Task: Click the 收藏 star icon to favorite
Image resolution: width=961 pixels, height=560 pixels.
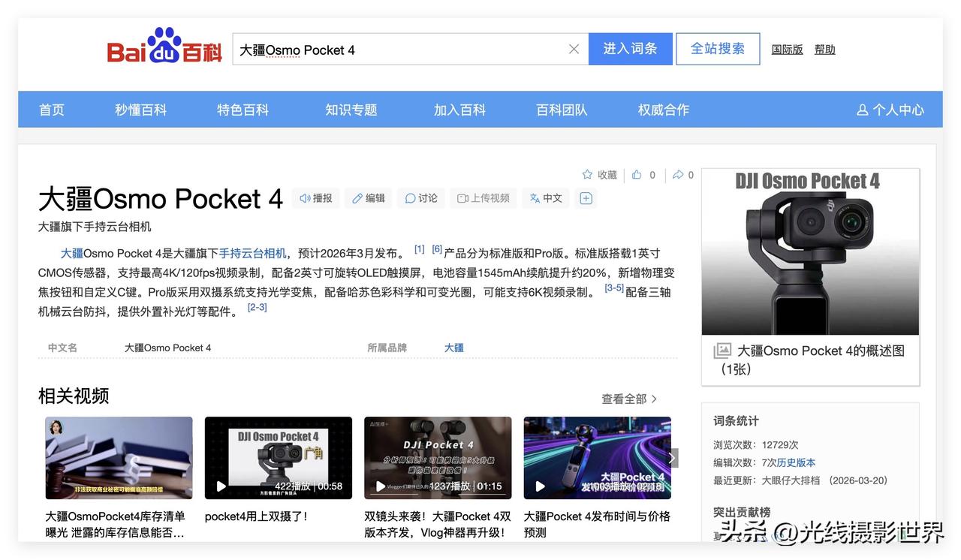Action: click(587, 174)
